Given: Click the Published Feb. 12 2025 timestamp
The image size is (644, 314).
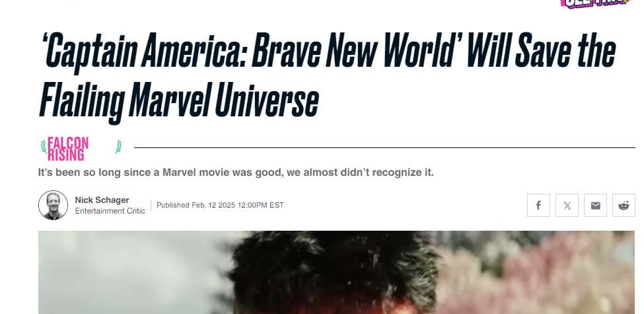Looking at the screenshot, I should [x=220, y=205].
